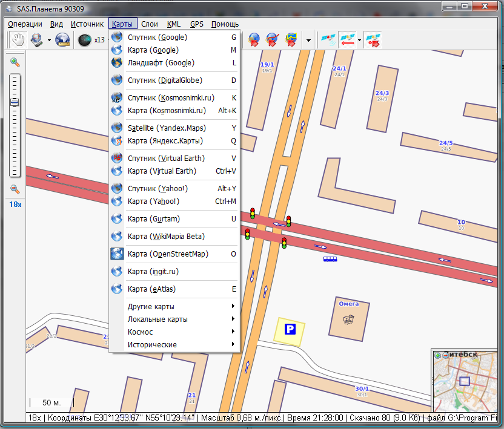Choose Спутник (Yahoo!) map
Viewport: 504px width, 429px height.
pyautogui.click(x=174, y=189)
